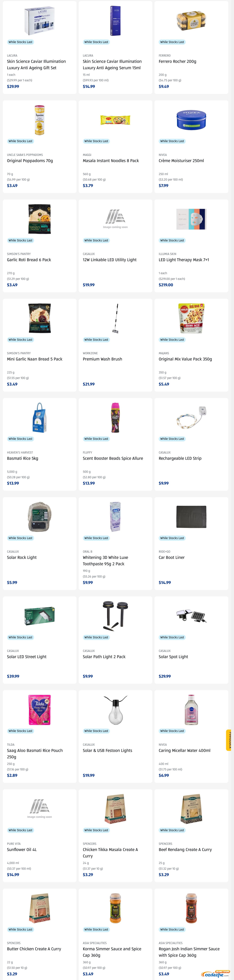Select the Basmati Rice 5kg product title

tap(22, 459)
